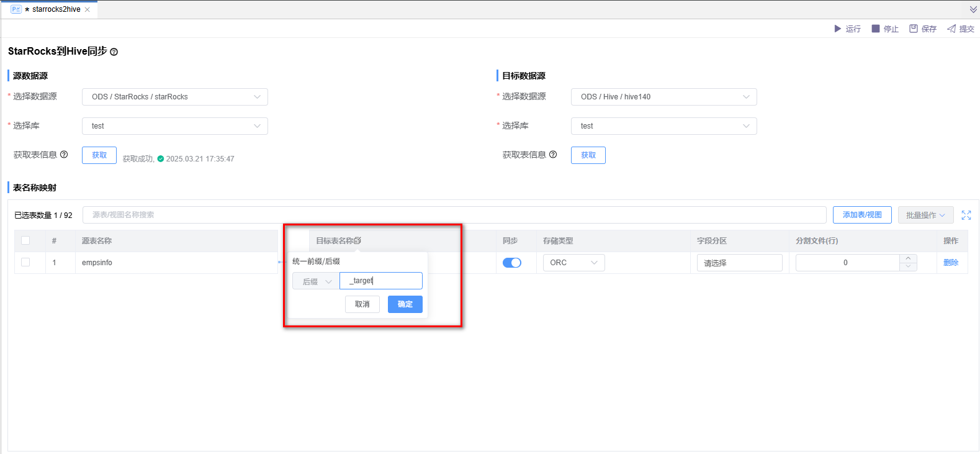980x454 pixels.
Task: Click the Stop (停止) toolbar icon
Action: tap(876, 29)
